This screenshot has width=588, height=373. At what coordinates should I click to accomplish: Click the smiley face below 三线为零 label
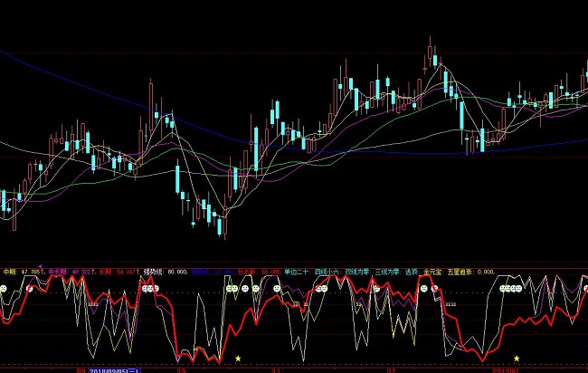tap(375, 289)
